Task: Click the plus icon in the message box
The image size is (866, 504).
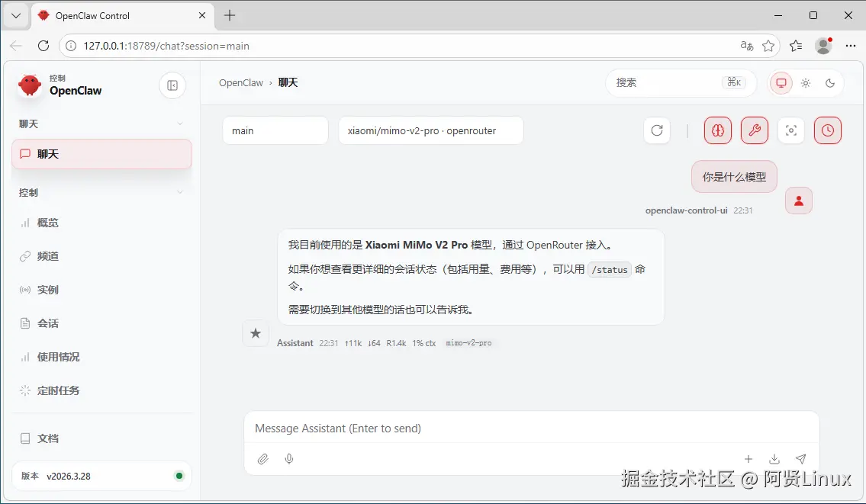Action: click(x=748, y=459)
